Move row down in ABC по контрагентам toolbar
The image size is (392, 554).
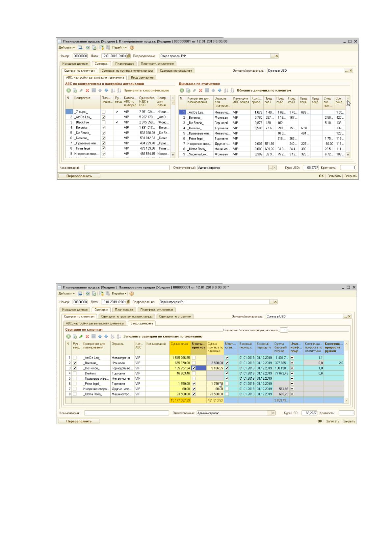coord(106,90)
